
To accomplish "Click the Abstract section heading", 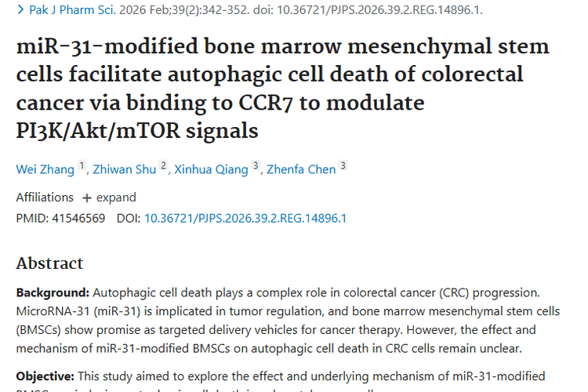I will tap(49, 263).
